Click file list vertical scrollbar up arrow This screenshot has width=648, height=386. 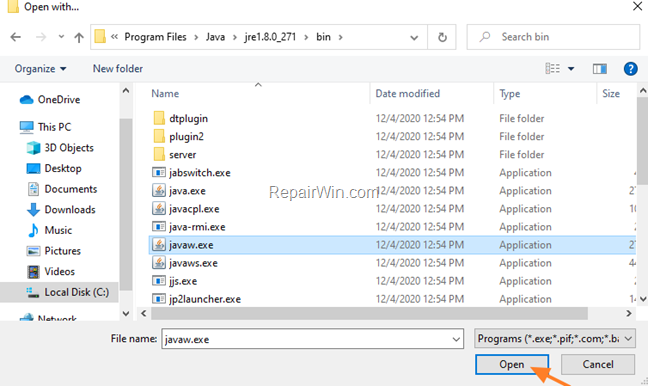(643, 91)
